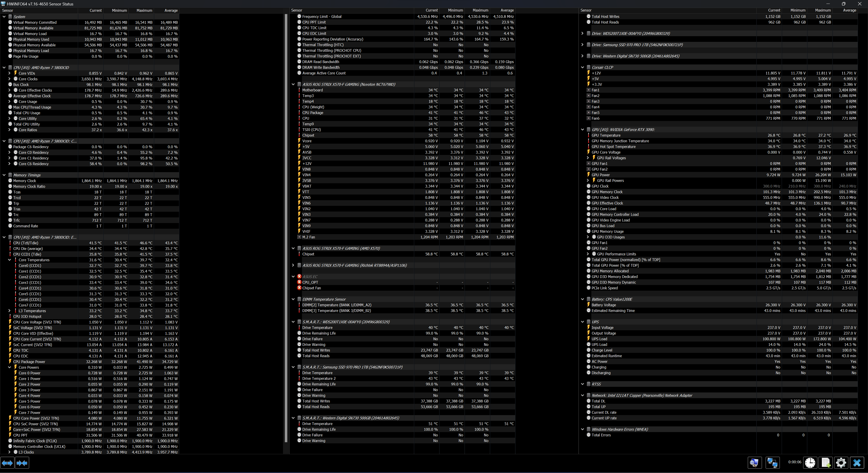
Task: Click the HWiNFO64 title bar app icon
Action: point(3,4)
